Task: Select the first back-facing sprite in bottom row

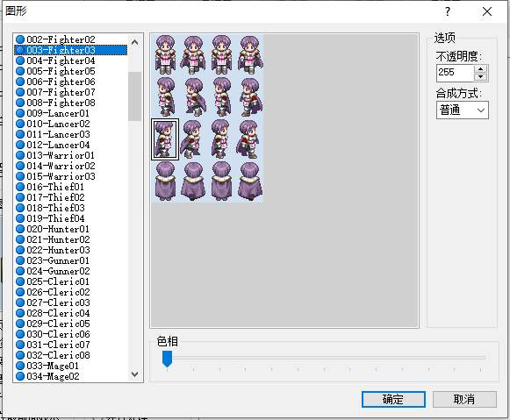Action: pos(165,182)
